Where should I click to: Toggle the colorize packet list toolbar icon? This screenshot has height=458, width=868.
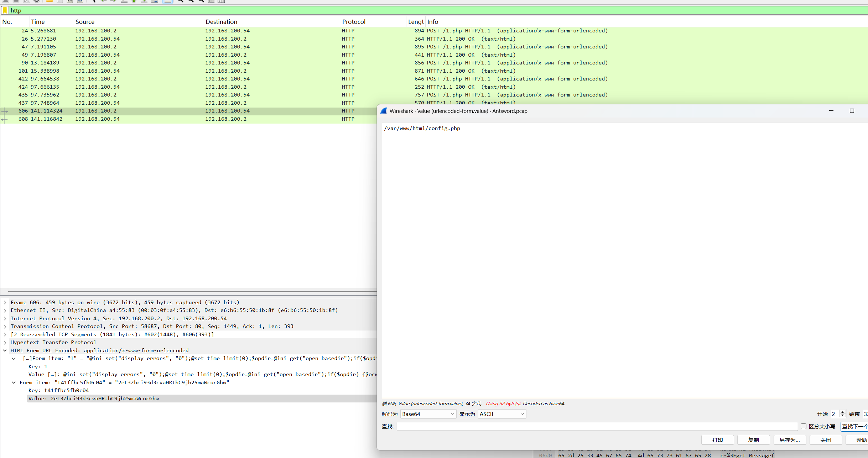[167, 1]
